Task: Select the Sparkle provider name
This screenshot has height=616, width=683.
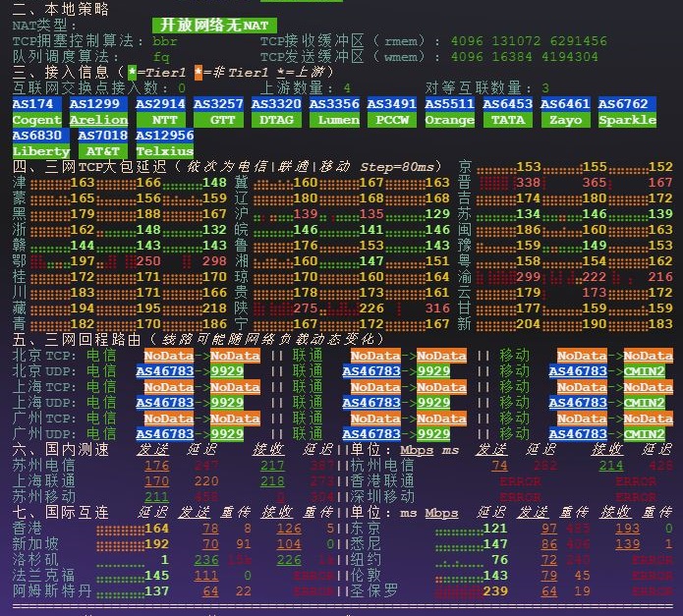Action: [627, 120]
